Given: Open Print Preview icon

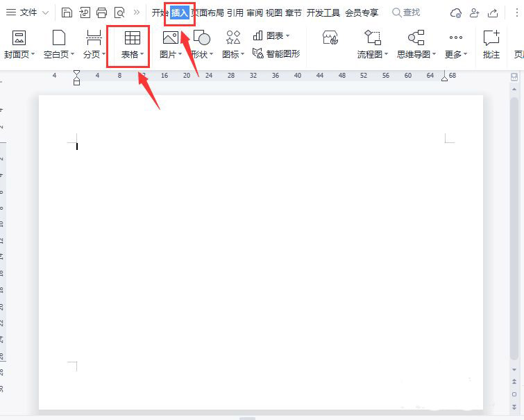Looking at the screenshot, I should tap(119, 12).
